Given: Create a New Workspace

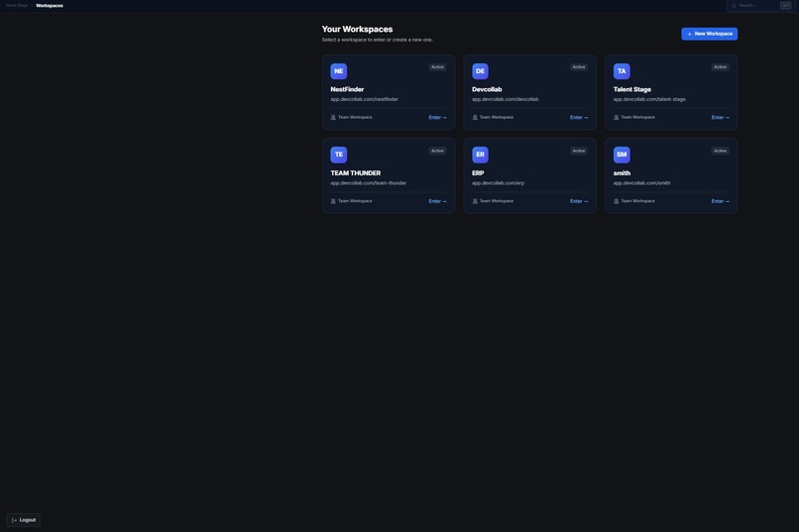Looking at the screenshot, I should [x=710, y=34].
